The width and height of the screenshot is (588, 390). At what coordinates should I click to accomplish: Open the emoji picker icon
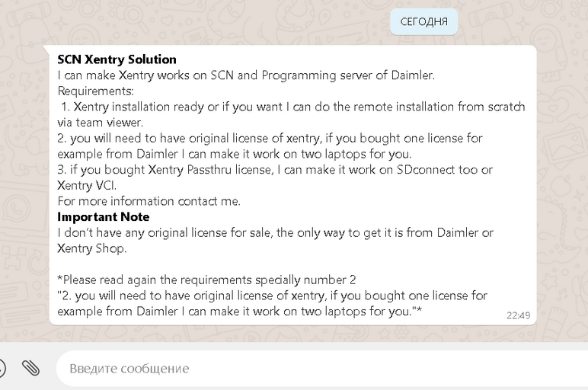(2, 369)
